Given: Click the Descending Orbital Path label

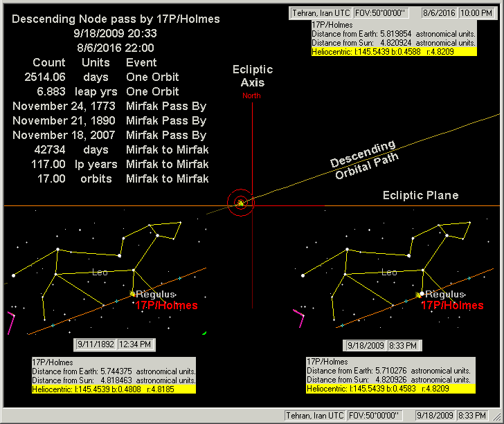Looking at the screenshot, I should pyautogui.click(x=364, y=160).
